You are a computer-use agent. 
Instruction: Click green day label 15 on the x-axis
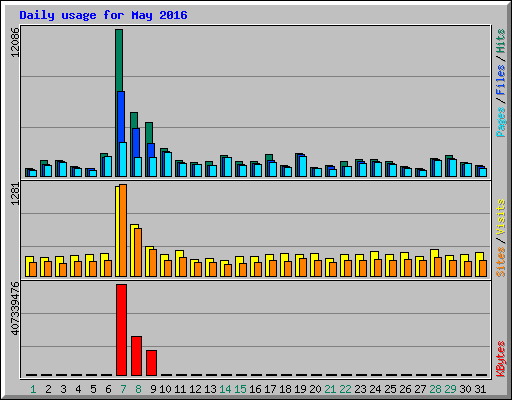pyautogui.click(x=240, y=389)
